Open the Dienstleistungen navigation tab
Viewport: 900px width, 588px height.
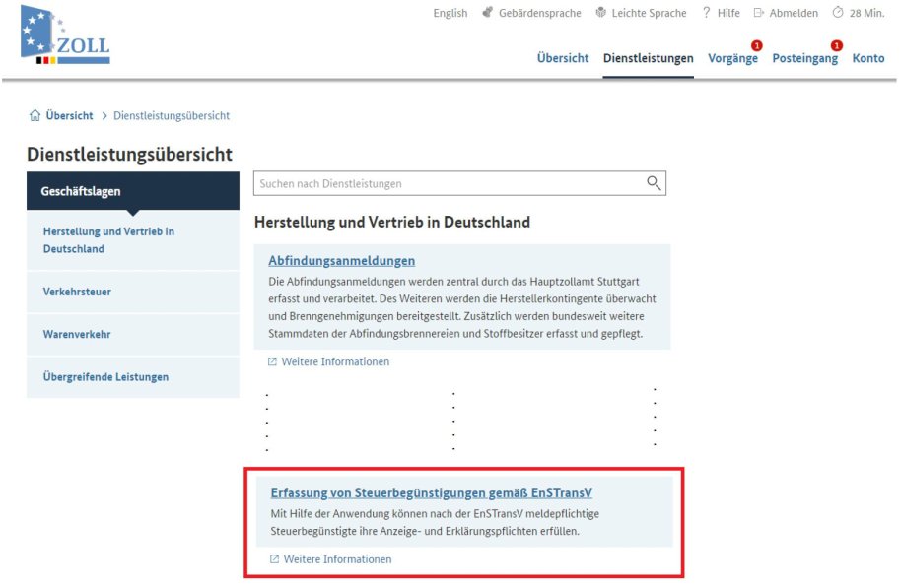tap(648, 58)
